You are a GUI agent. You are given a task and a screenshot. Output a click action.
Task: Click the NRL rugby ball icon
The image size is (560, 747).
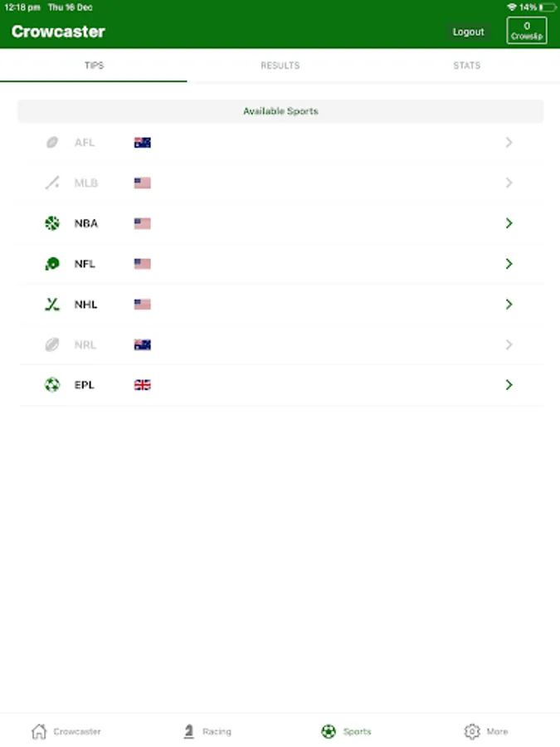point(52,344)
